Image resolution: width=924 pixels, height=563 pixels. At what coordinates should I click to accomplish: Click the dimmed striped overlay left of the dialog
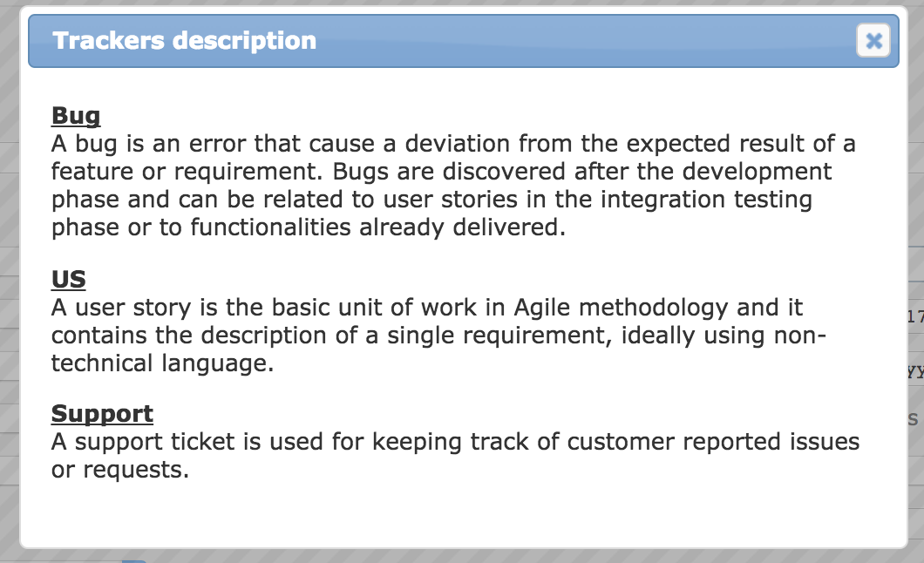[10, 282]
